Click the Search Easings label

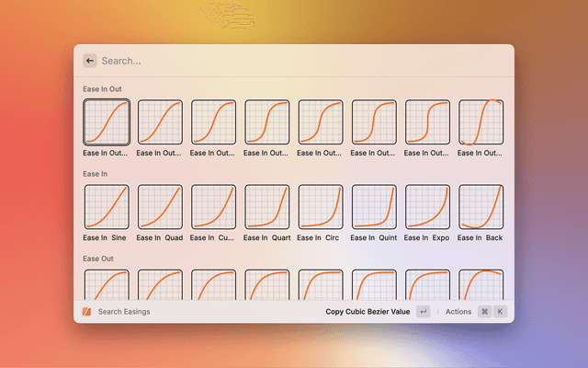124,312
